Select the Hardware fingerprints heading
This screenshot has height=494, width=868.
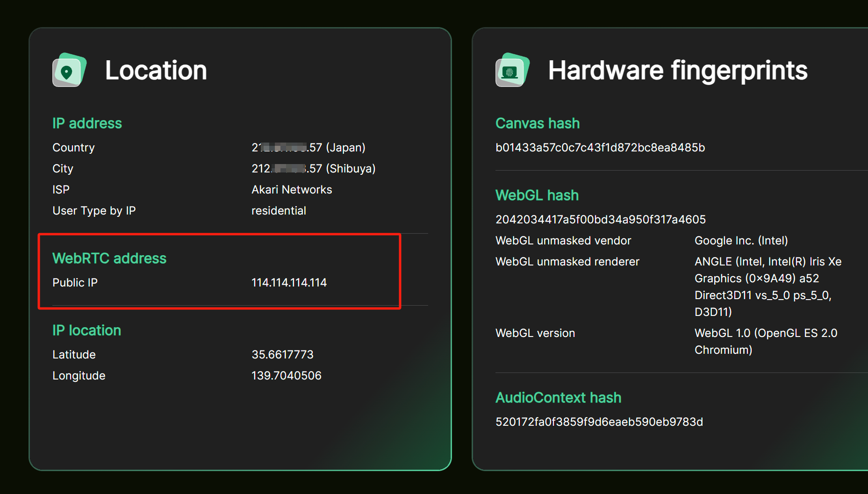678,71
